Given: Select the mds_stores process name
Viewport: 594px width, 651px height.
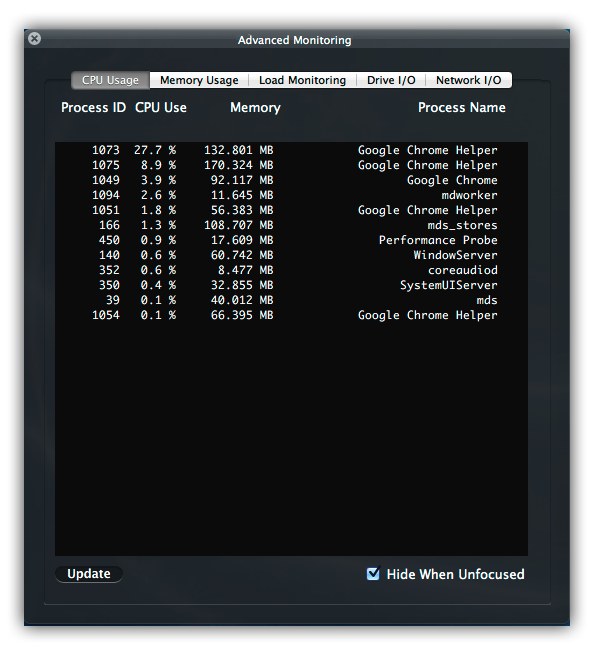Looking at the screenshot, I should (x=462, y=225).
